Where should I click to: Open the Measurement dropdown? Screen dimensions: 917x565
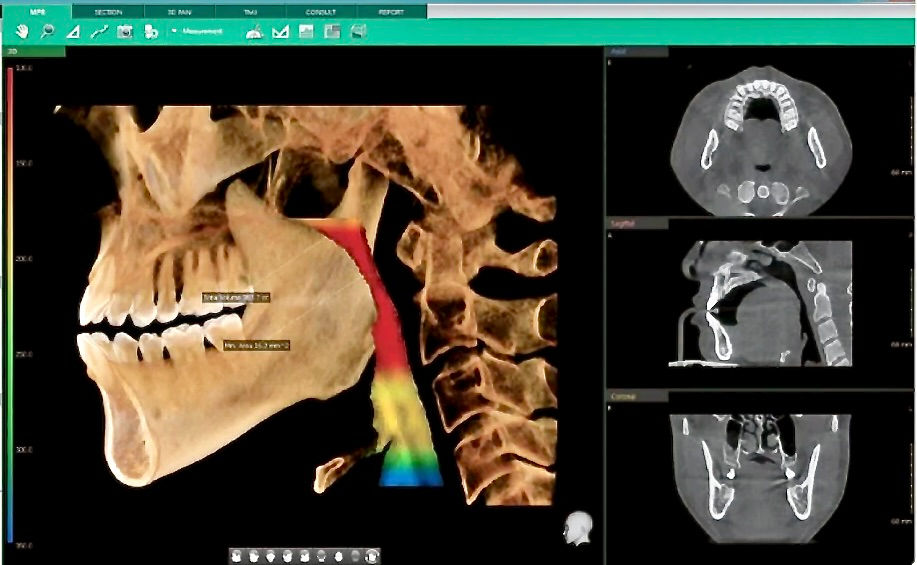tap(197, 31)
